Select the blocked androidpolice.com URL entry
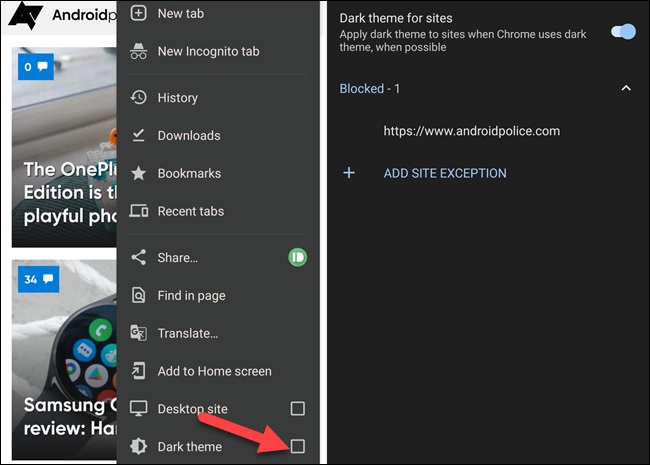Image resolution: width=650 pixels, height=465 pixels. 471,131
